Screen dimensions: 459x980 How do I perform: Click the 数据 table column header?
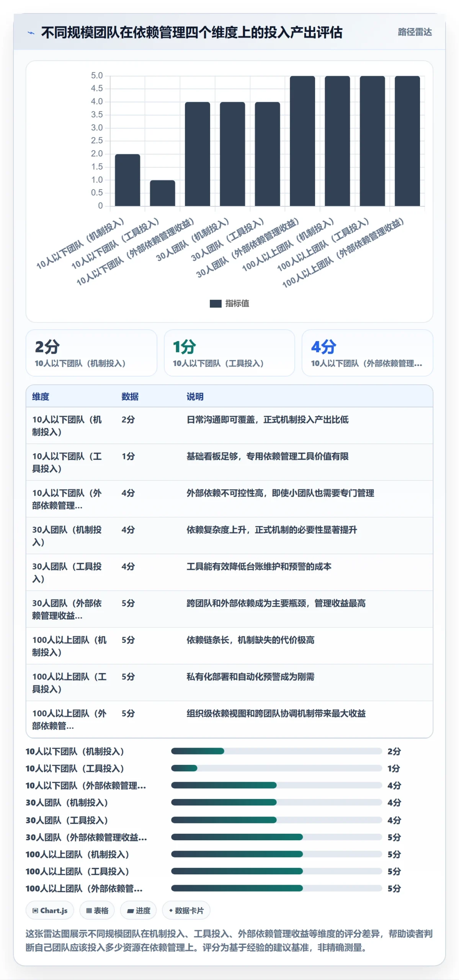130,397
